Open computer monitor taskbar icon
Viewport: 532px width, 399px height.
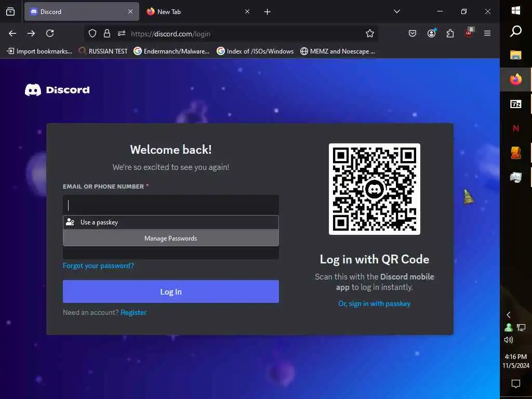click(516, 177)
